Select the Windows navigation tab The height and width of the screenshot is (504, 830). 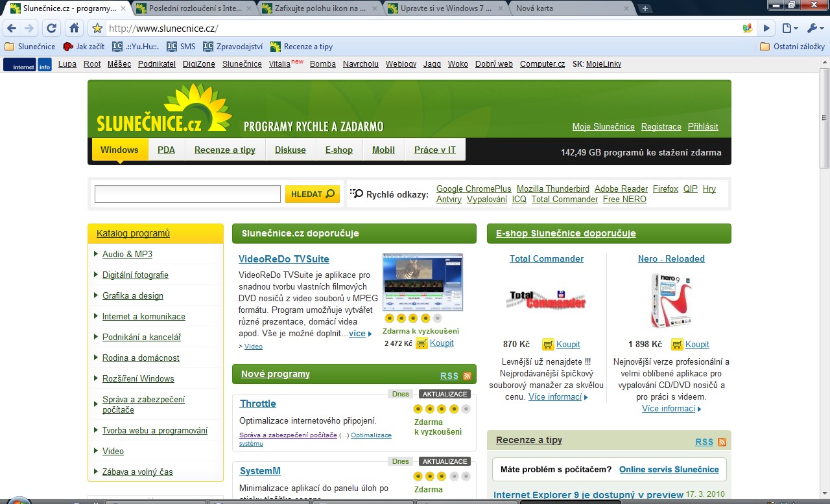tap(119, 150)
